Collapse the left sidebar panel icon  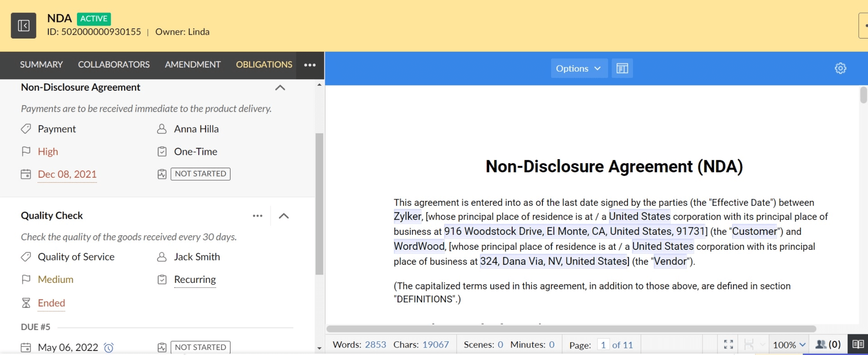click(x=24, y=26)
